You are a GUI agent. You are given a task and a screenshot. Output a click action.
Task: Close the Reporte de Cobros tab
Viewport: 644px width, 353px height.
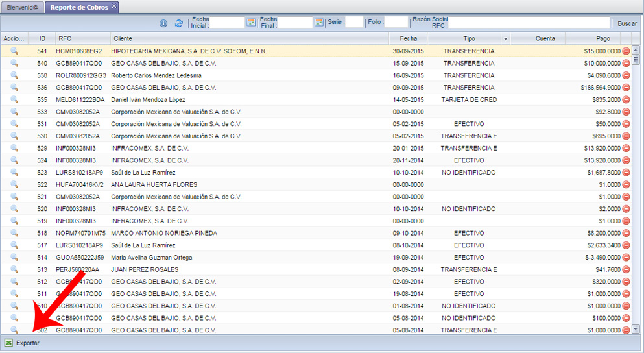point(114,6)
